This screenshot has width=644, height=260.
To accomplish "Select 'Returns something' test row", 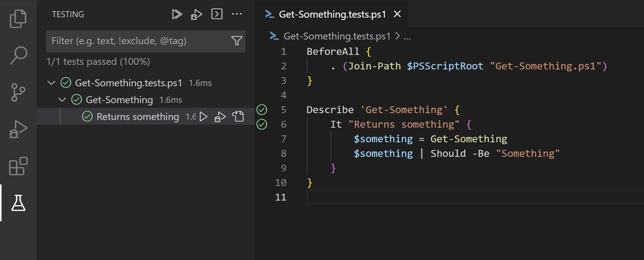I will pos(146,117).
